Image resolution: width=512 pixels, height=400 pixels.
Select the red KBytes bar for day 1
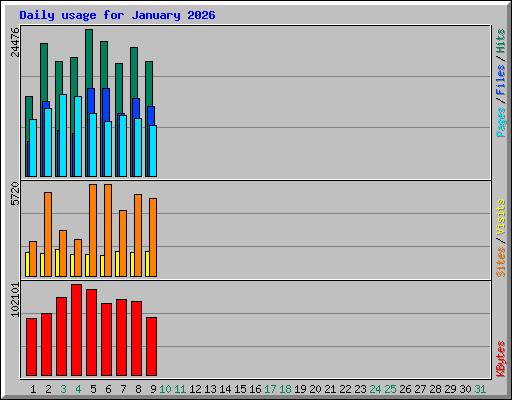pyautogui.click(x=31, y=347)
